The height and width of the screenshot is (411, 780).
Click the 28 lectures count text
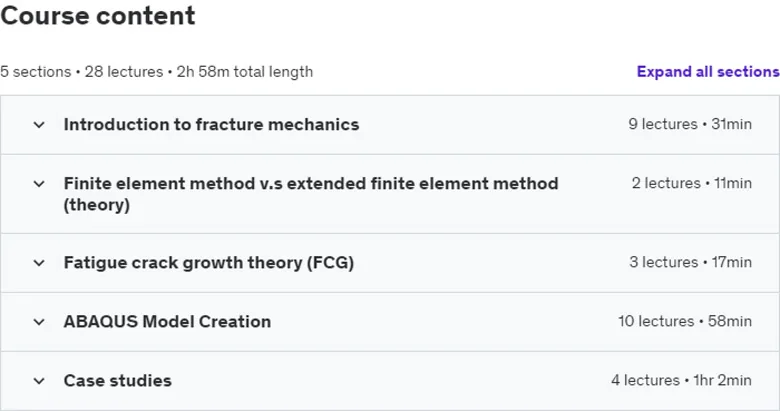pos(124,72)
